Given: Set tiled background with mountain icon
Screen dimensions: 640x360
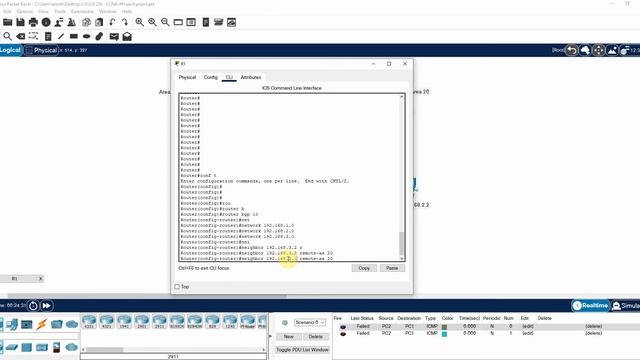Looking at the screenshot, I should (x=612, y=50).
